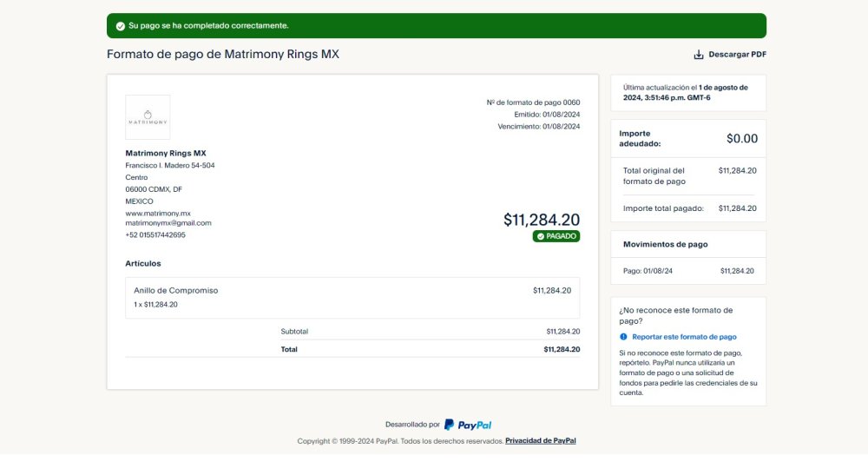This screenshot has height=475, width=868.
Task: Click the PAGADO status badge
Action: [556, 236]
